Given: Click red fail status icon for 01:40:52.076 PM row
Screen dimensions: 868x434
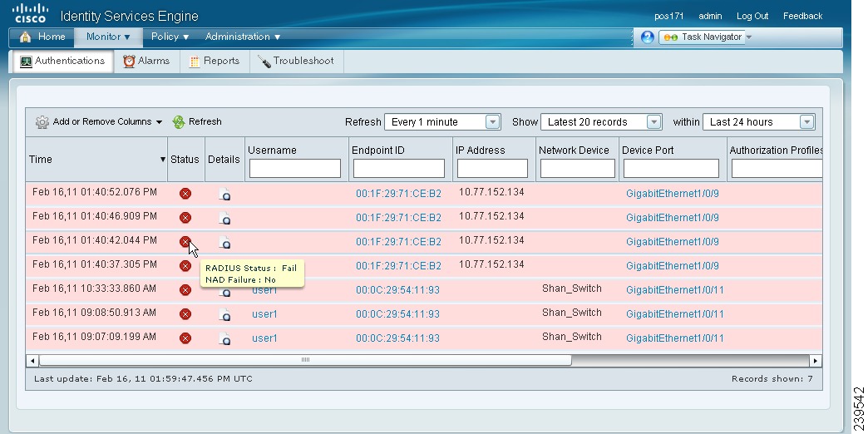Looking at the screenshot, I should coord(185,193).
